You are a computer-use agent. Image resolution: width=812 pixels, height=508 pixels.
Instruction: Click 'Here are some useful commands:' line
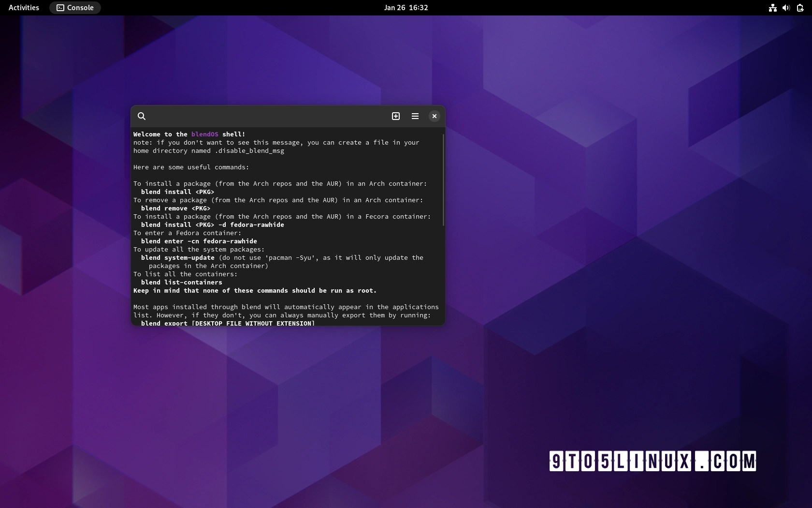pos(191,167)
